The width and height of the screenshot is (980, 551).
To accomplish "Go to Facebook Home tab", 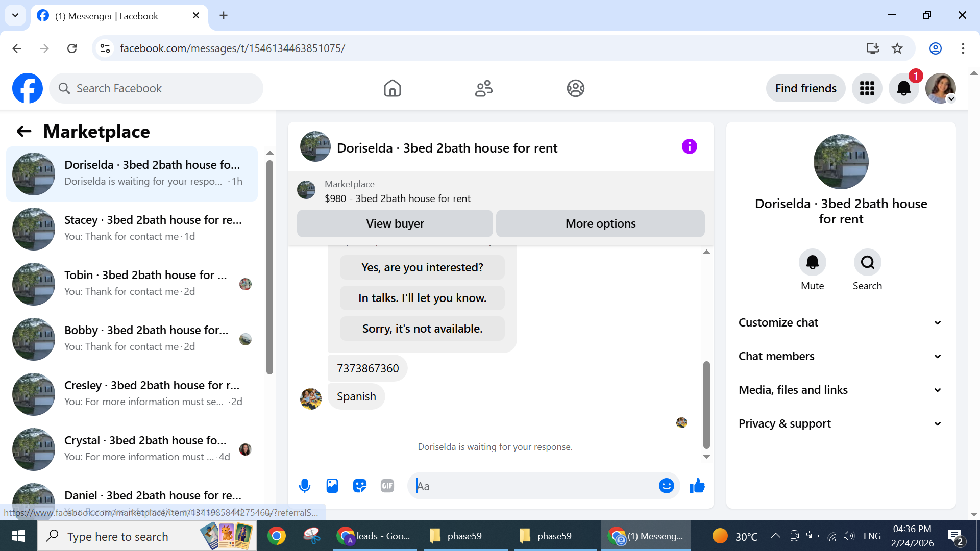I will (392, 88).
